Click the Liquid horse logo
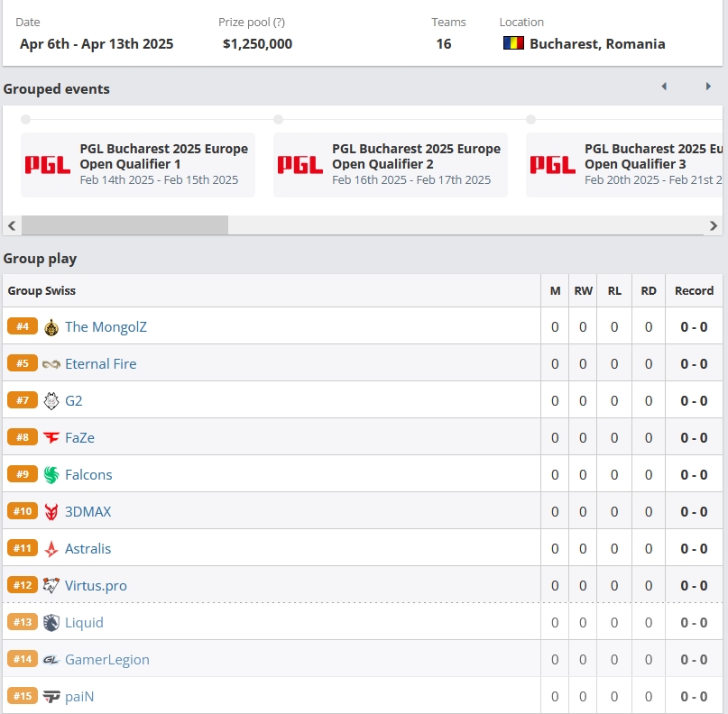This screenshot has width=728, height=714. [x=51, y=623]
